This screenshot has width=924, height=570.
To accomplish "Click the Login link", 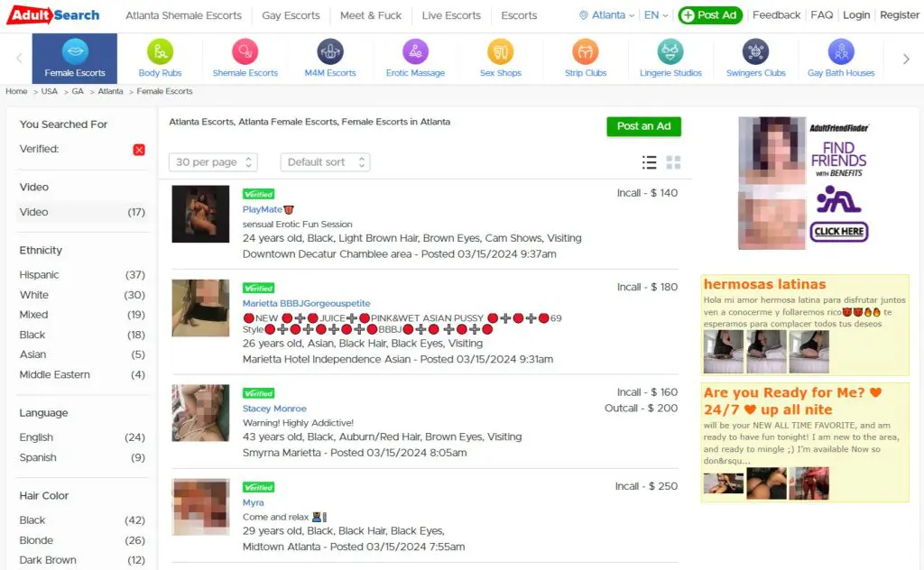I will 856,15.
